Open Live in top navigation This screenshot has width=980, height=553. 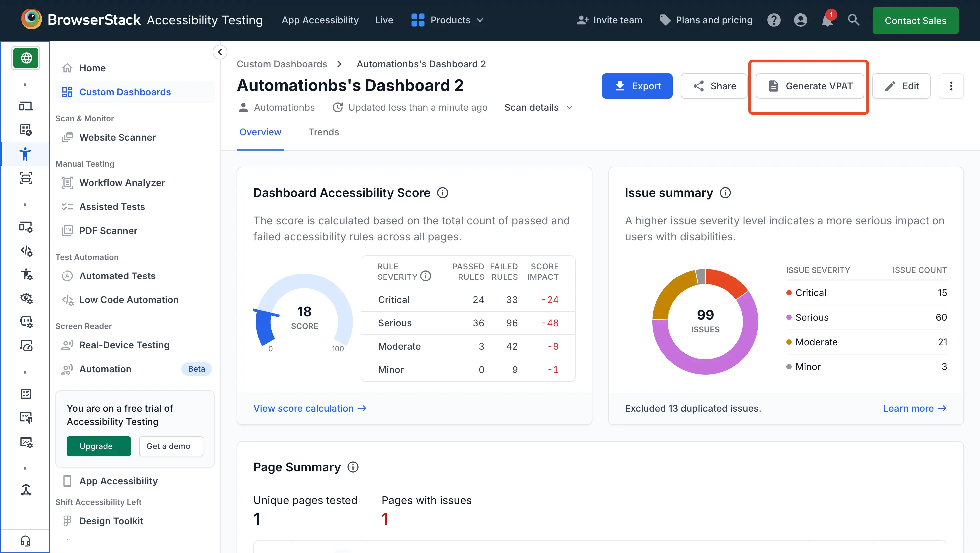384,20
